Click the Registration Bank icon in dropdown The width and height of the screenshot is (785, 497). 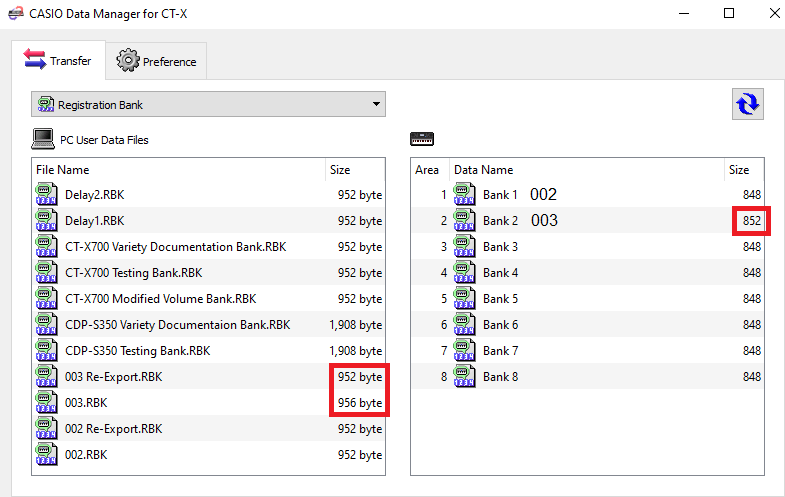(x=46, y=104)
